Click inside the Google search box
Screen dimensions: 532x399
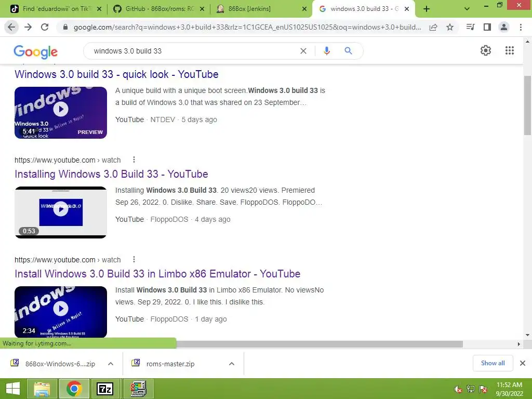193,51
